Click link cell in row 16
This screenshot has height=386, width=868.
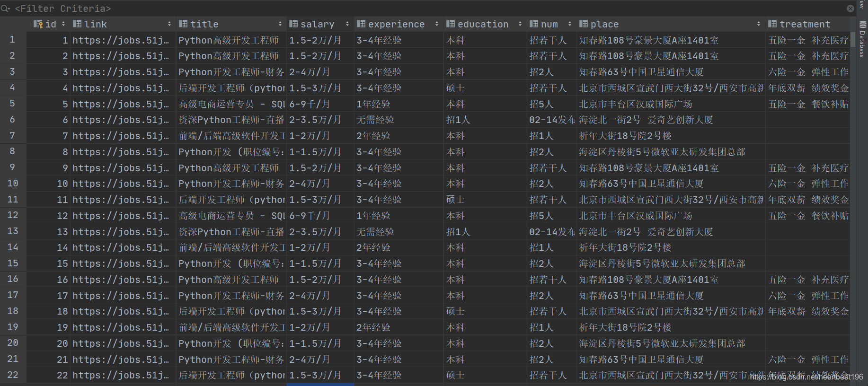[x=123, y=280]
